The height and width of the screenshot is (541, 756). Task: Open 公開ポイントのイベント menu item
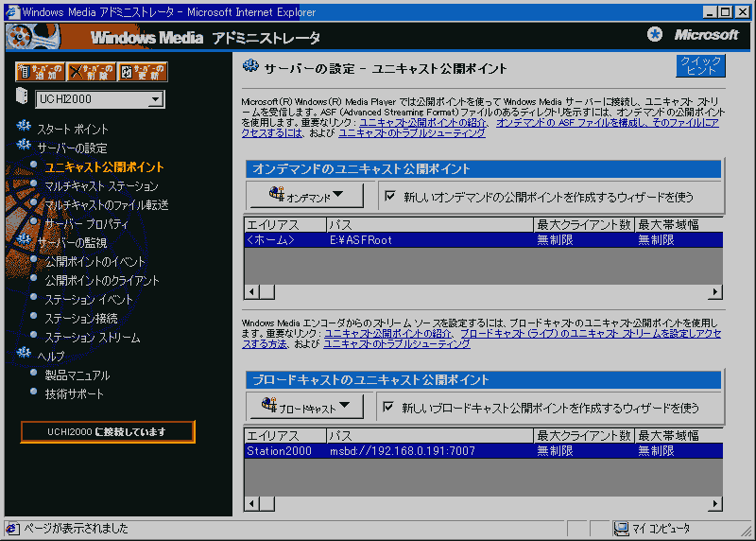[x=94, y=262]
